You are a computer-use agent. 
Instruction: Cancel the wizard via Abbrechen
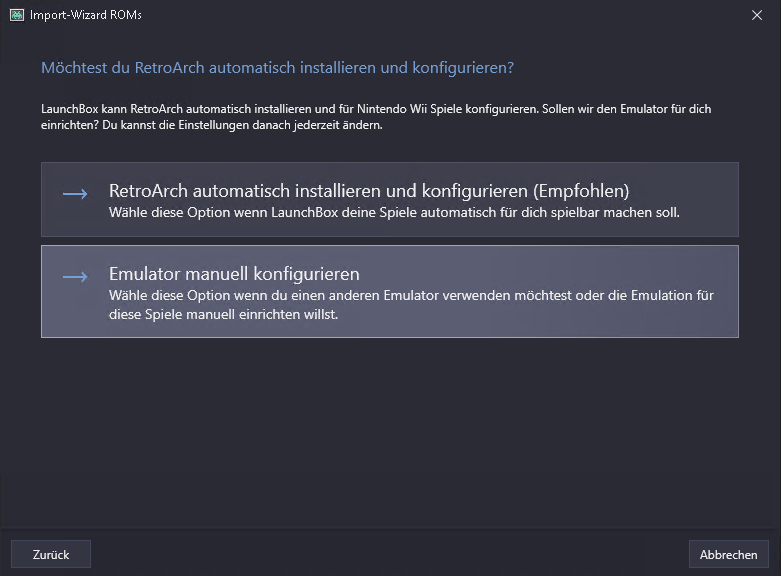pos(729,554)
